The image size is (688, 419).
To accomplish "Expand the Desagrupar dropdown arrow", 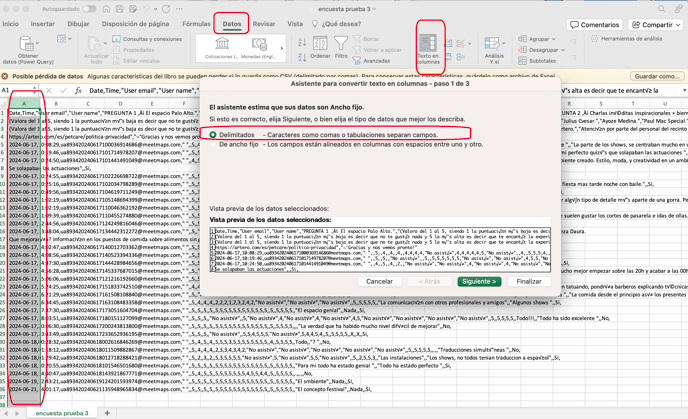I will point(563,50).
